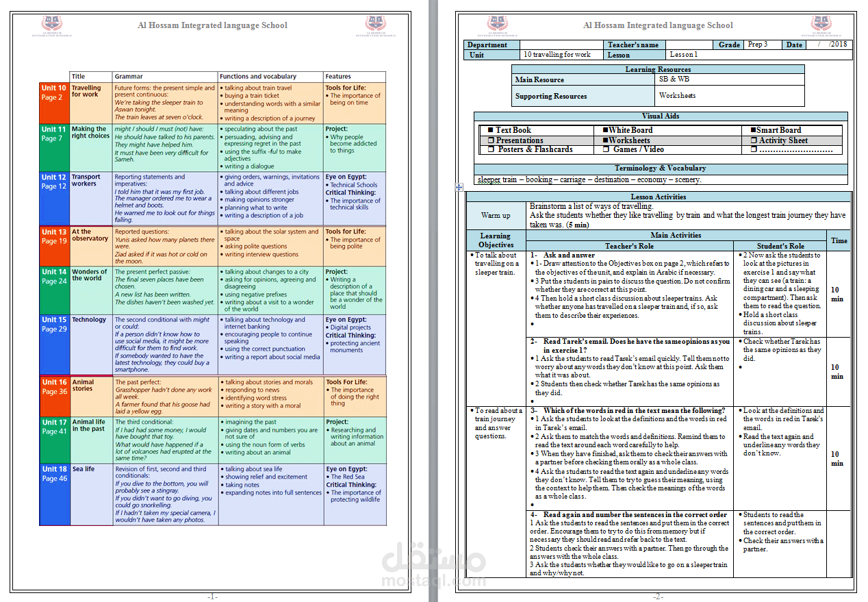
Task: Click the Learning Objectives header cell
Action: pyautogui.click(x=496, y=240)
